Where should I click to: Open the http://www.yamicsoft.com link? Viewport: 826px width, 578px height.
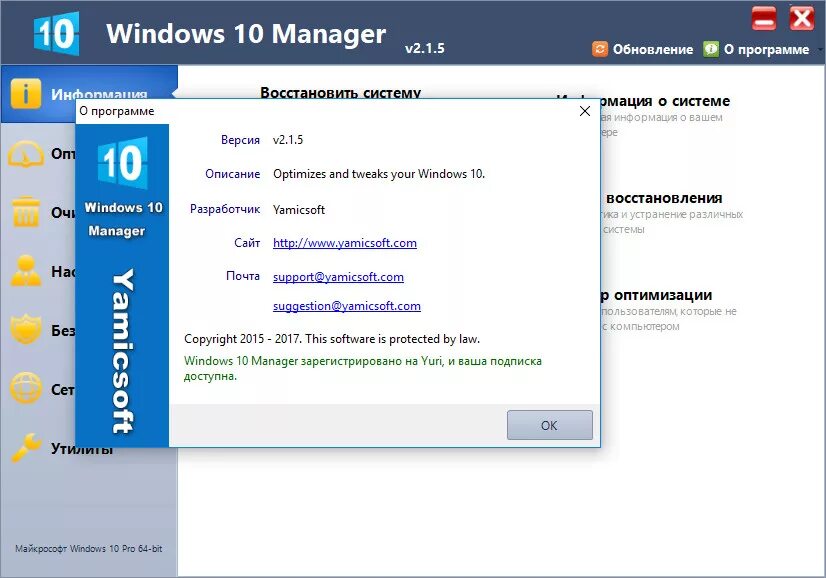pos(345,243)
